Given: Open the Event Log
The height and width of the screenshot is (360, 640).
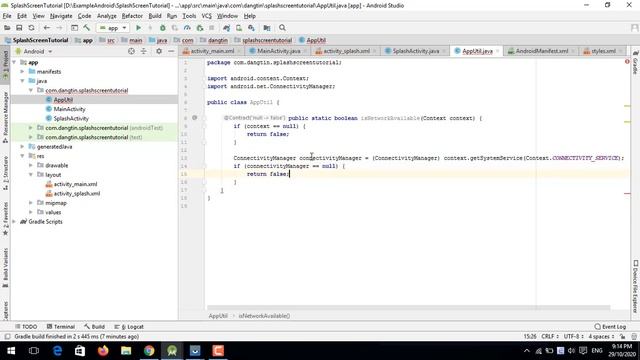Looking at the screenshot, I should pyautogui.click(x=610, y=327).
